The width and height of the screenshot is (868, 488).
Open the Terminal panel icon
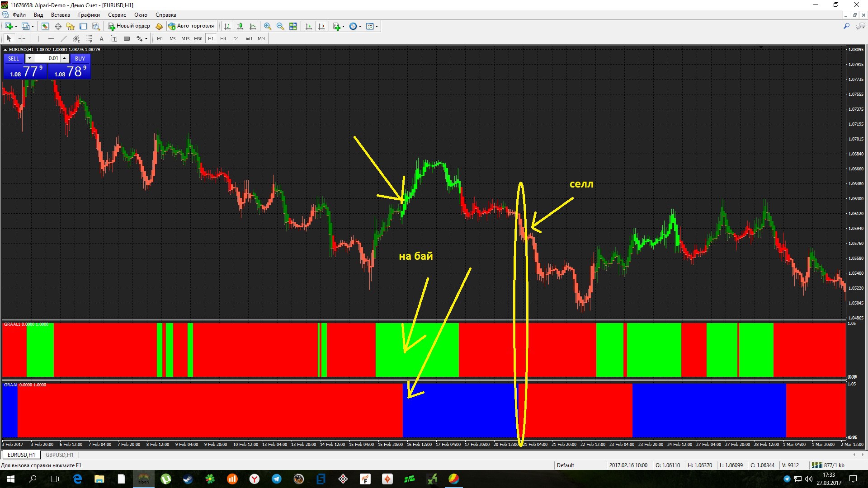pos(83,26)
